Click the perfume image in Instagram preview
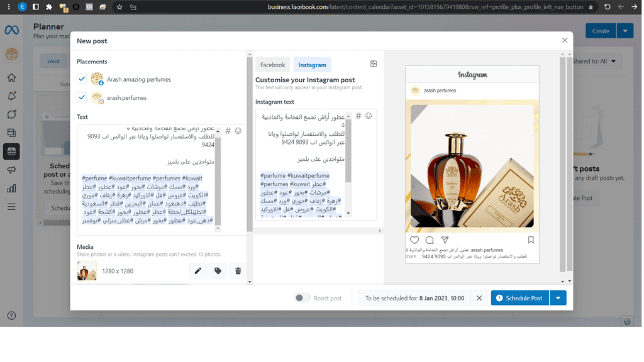The image size is (644, 362). click(x=472, y=166)
